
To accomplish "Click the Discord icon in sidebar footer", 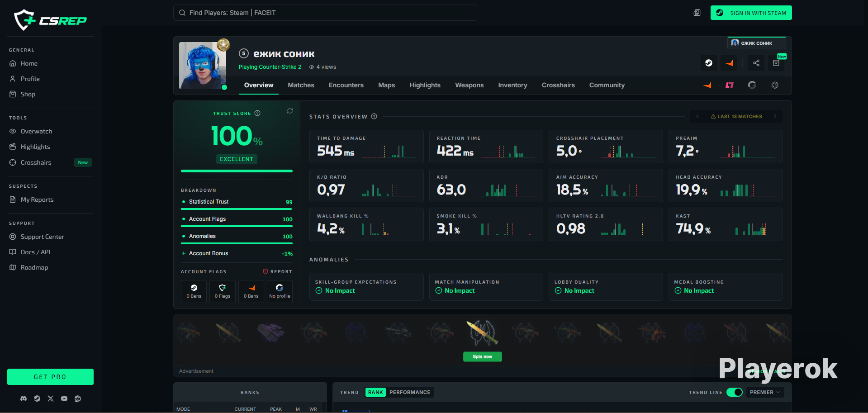I will [x=24, y=399].
